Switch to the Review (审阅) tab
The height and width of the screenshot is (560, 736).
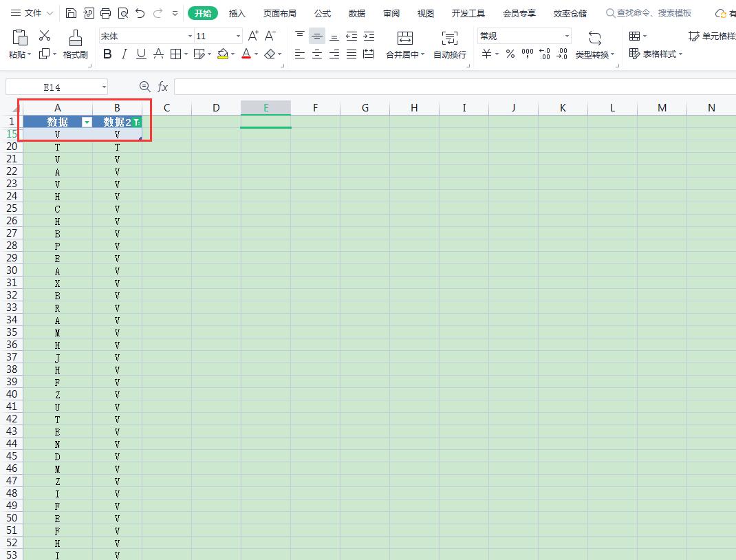coord(391,13)
